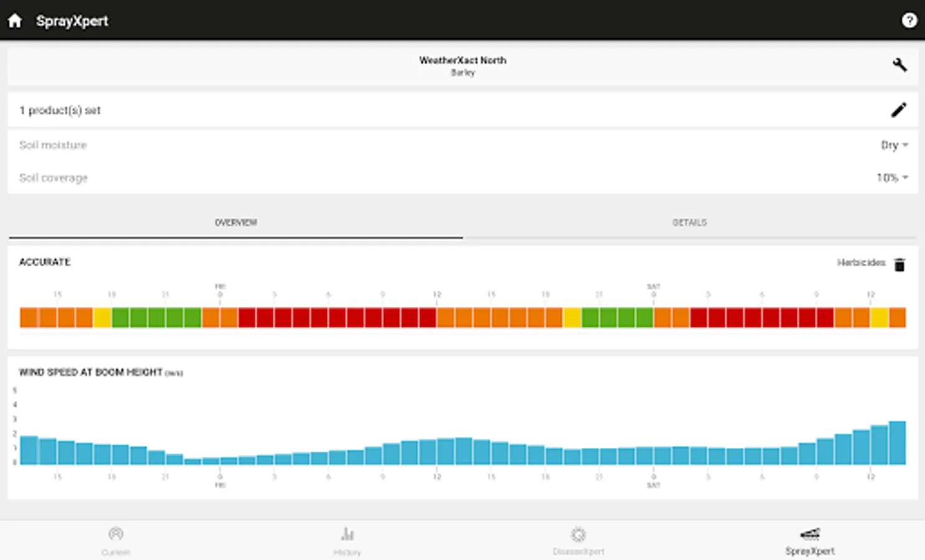The width and height of the screenshot is (925, 560).
Task: Switch to the Details tab
Action: 690,223
